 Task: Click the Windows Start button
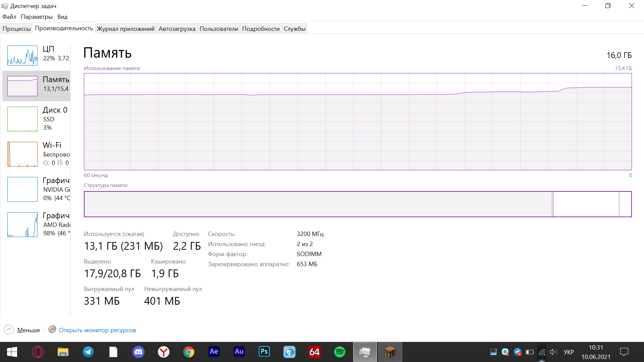coord(12,352)
